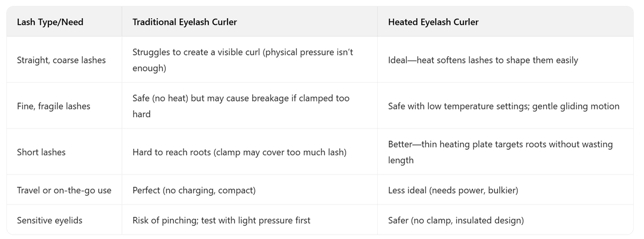The width and height of the screenshot is (644, 239).
Task: Select the 'Straight, coarse lashes' cell
Action: (61, 60)
